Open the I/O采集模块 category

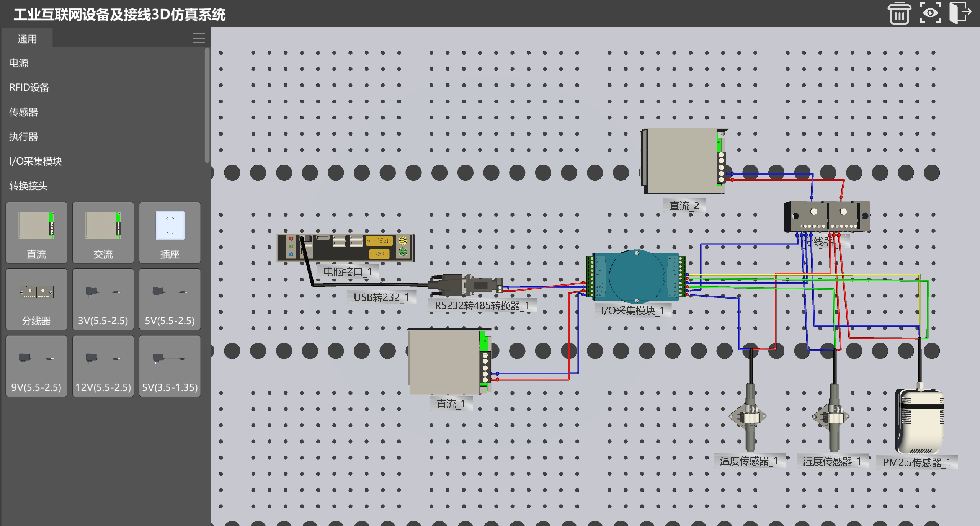click(x=36, y=161)
